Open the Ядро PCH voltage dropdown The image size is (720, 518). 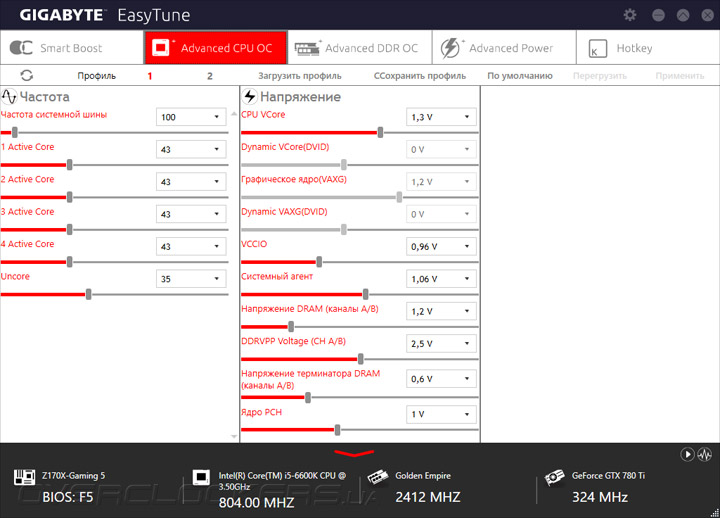tap(441, 414)
